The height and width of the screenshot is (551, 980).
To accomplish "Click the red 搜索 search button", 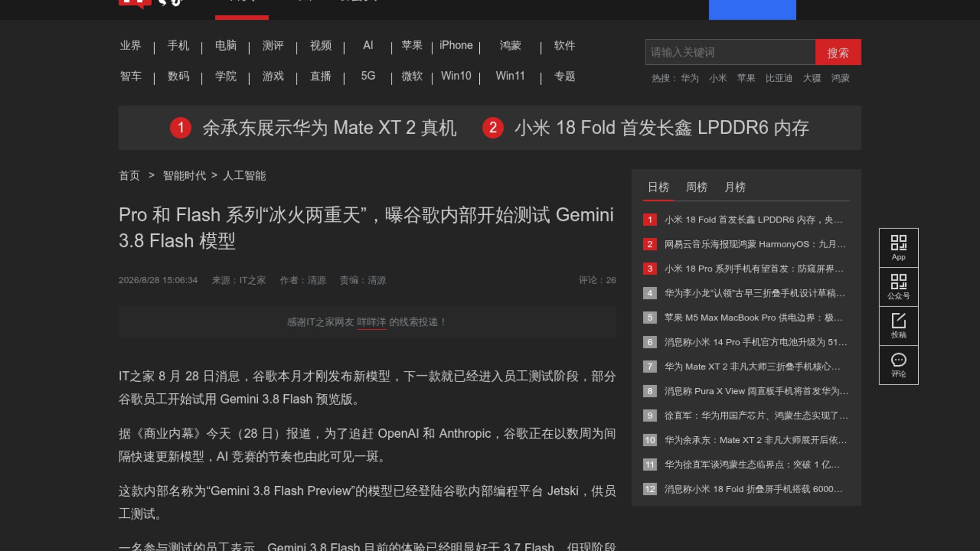I will [838, 52].
